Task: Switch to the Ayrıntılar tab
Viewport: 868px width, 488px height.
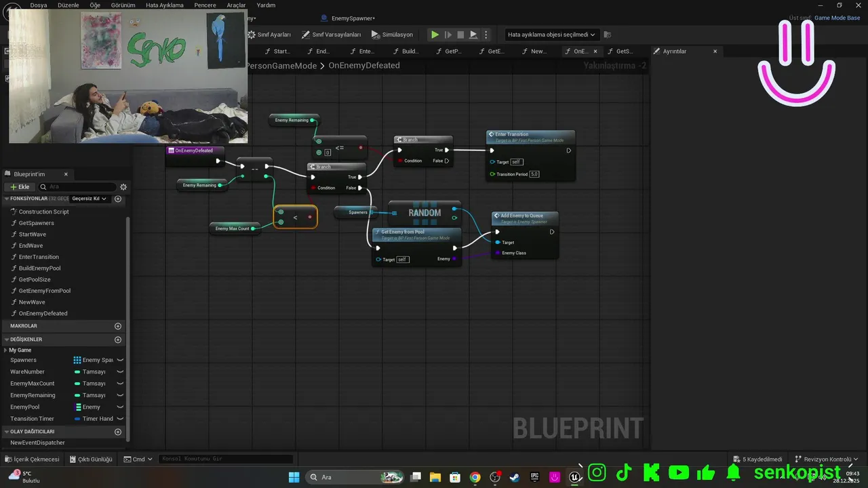Action: [675, 52]
